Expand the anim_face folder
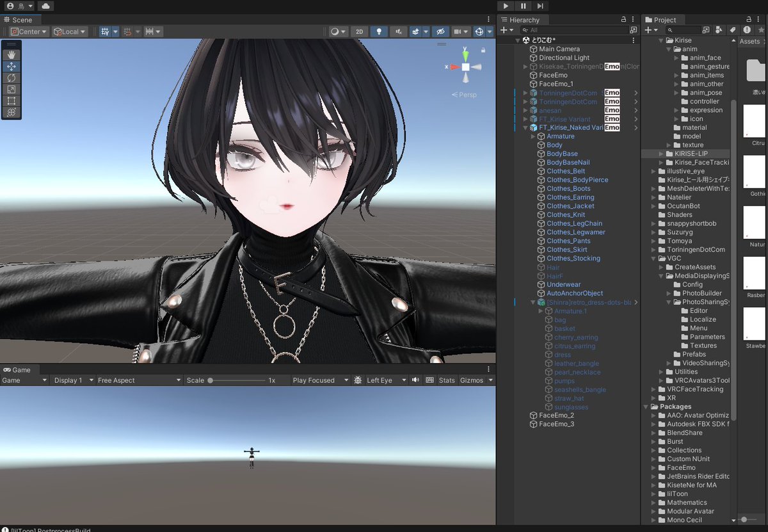Image resolution: width=768 pixels, height=532 pixels. coord(676,58)
